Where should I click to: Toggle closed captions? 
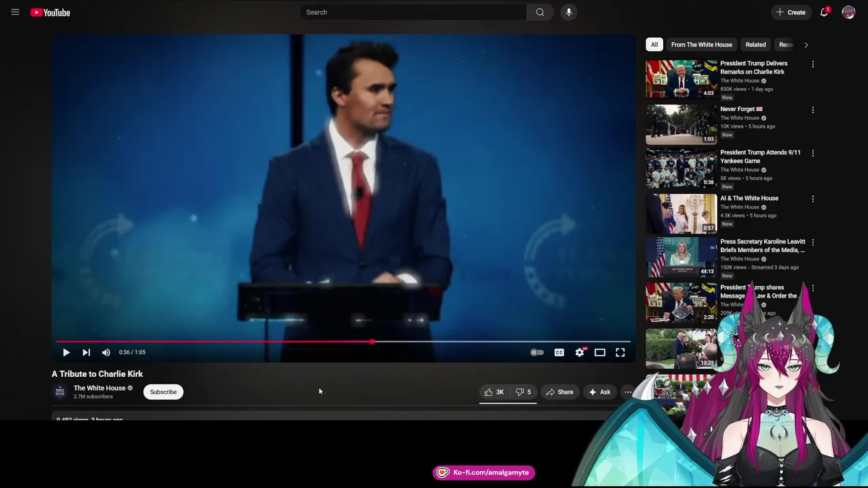pos(559,352)
